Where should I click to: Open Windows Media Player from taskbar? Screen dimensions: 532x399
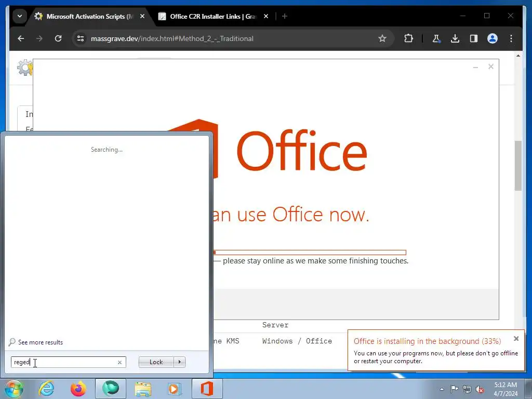click(x=175, y=389)
